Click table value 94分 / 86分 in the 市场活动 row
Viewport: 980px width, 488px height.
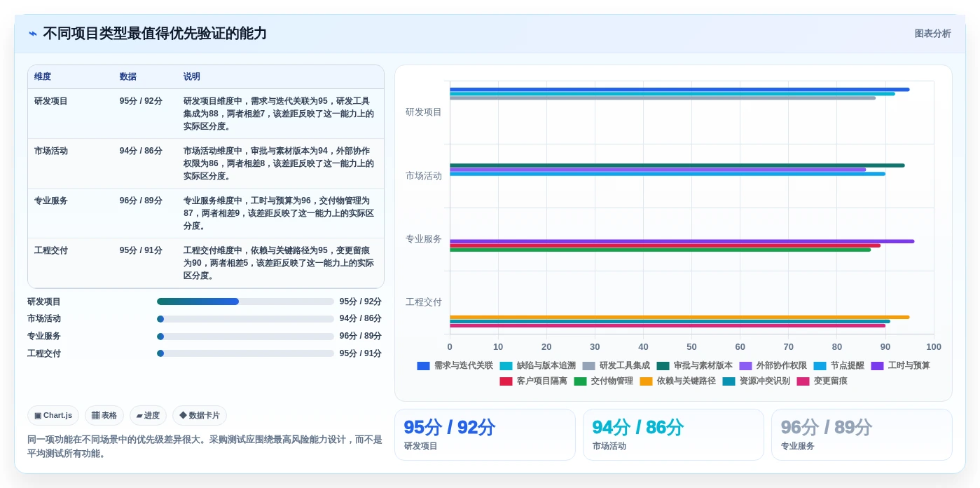pos(141,151)
